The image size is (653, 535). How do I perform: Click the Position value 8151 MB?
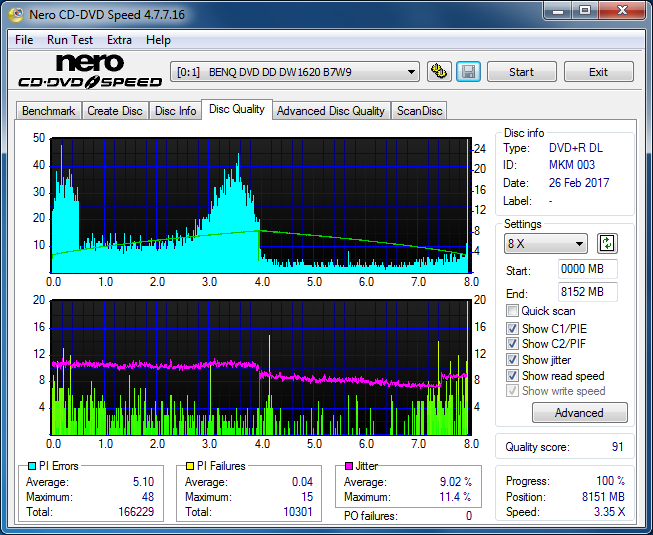point(603,497)
